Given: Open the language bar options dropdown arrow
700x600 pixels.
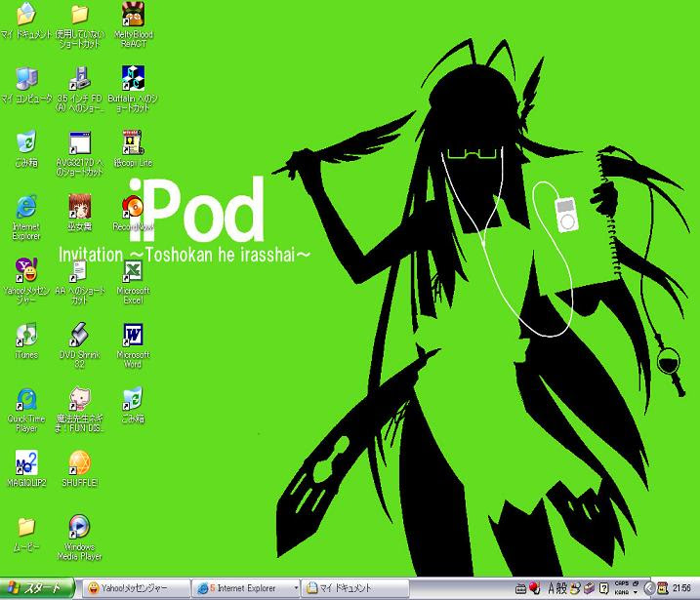Looking at the screenshot, I should tap(636, 593).
